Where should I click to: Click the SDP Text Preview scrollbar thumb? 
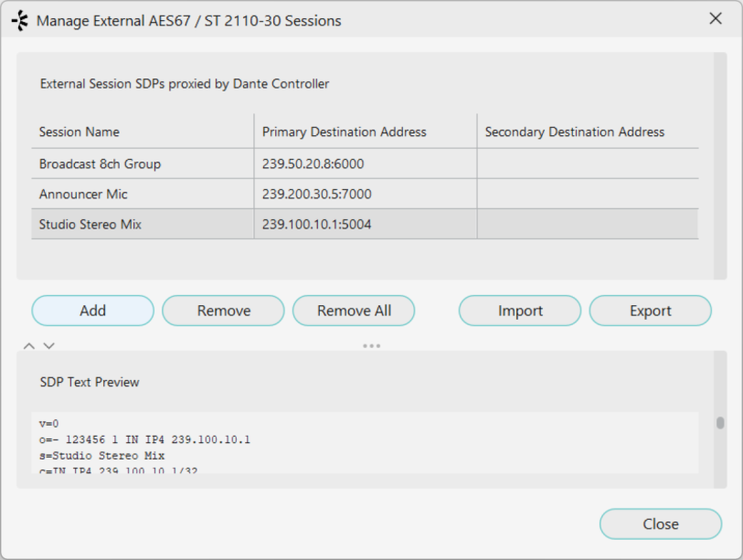point(720,423)
